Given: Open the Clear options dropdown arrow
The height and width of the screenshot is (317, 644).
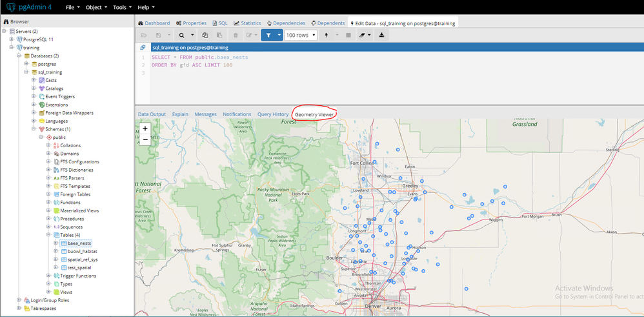Looking at the screenshot, I should (370, 36).
